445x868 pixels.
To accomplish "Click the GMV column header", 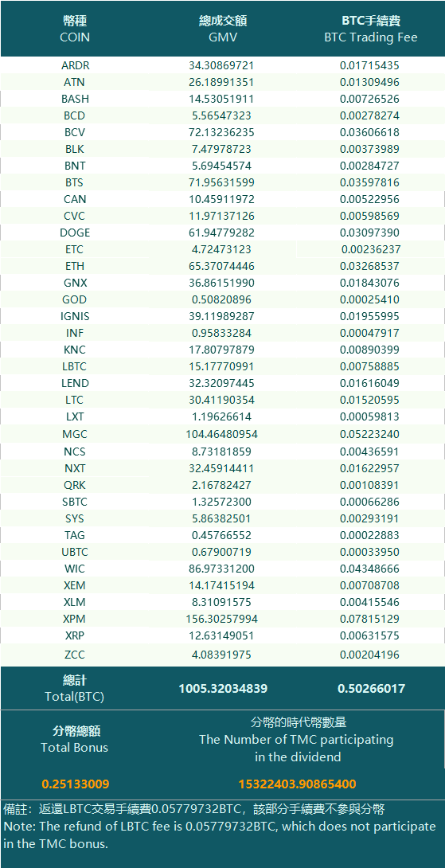I will tap(223, 29).
